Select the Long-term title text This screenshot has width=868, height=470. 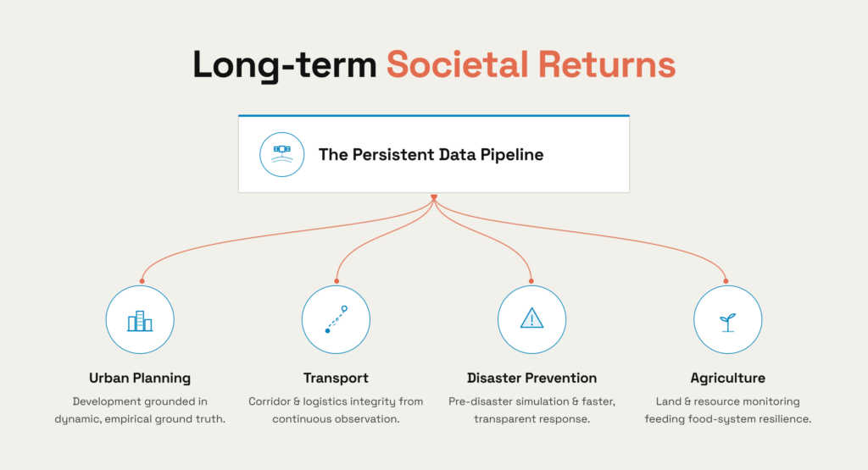tap(285, 66)
